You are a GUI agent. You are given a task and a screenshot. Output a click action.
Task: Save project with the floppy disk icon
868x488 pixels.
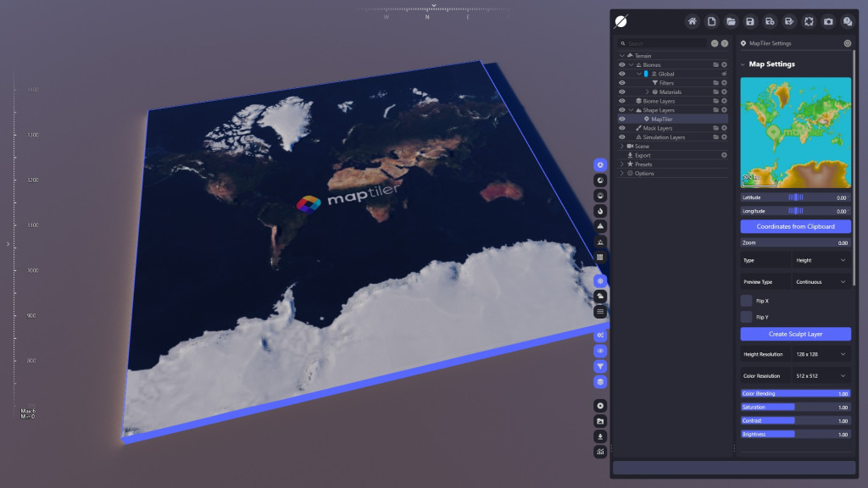tap(750, 21)
